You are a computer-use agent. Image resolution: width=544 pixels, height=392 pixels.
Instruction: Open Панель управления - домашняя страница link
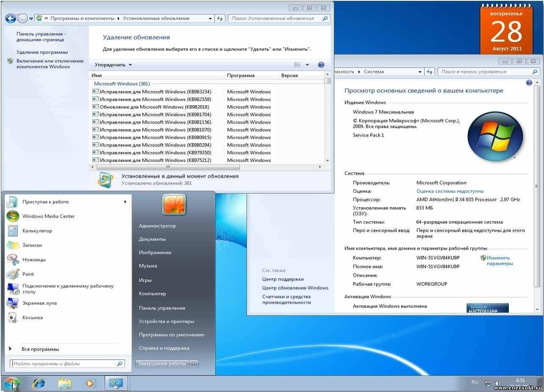(40, 37)
